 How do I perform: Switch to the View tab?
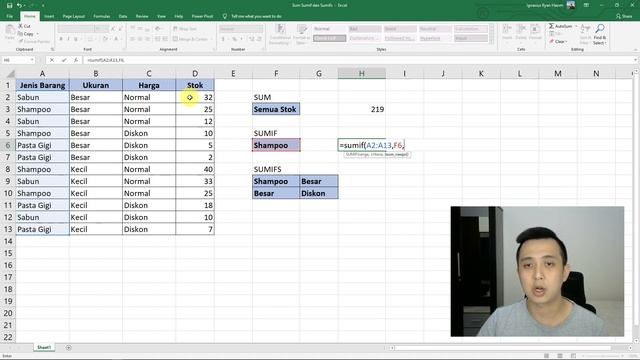point(161,16)
